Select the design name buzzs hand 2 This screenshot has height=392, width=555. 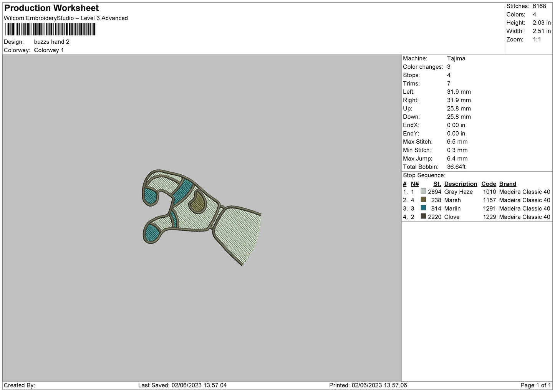pyautogui.click(x=52, y=42)
